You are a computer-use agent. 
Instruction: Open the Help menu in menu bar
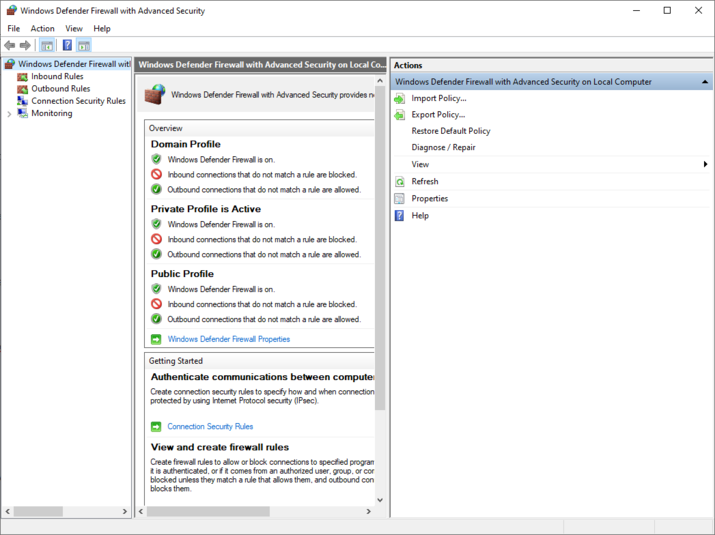point(102,28)
